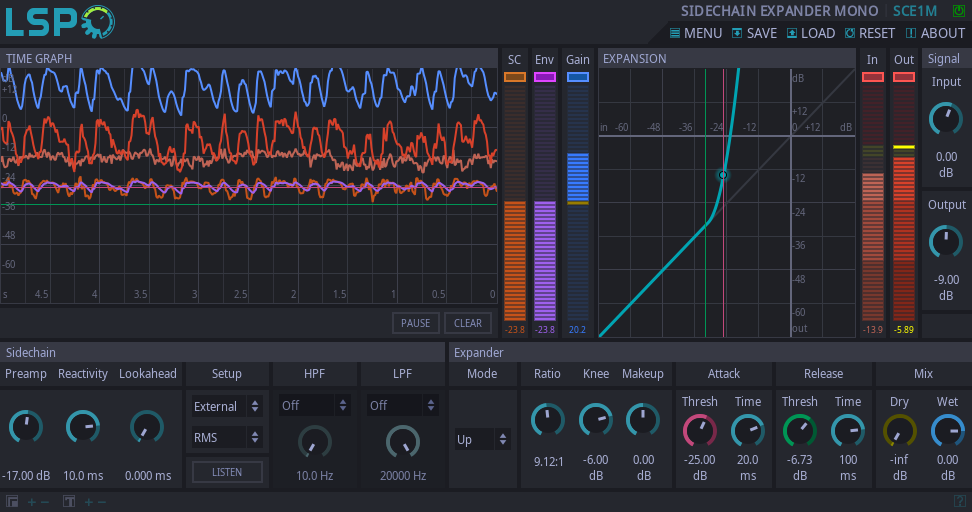This screenshot has width=972, height=512.
Task: Click the window scaling icon in bottom bar
Action: pyautogui.click(x=12, y=501)
